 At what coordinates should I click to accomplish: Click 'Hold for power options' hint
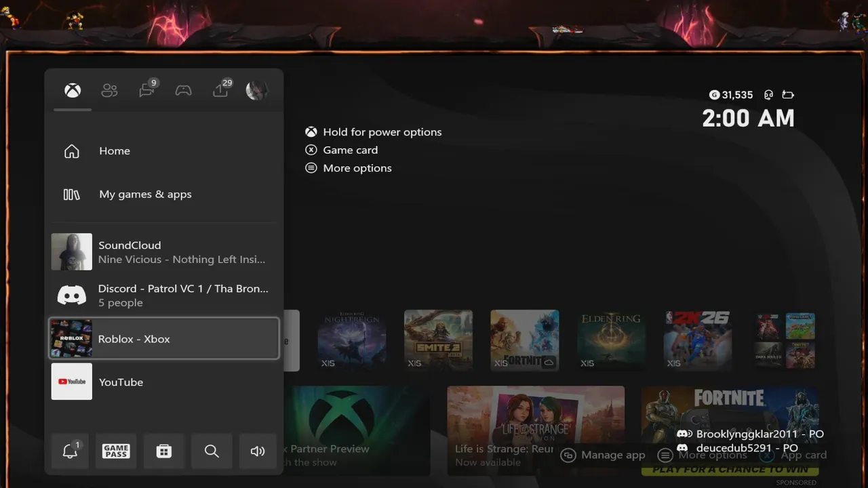382,132
